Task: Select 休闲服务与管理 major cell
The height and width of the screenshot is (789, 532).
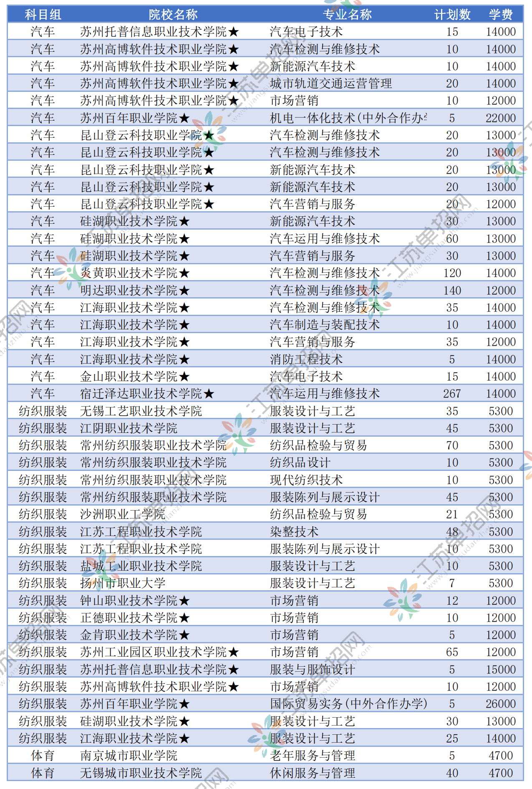Action: (313, 773)
